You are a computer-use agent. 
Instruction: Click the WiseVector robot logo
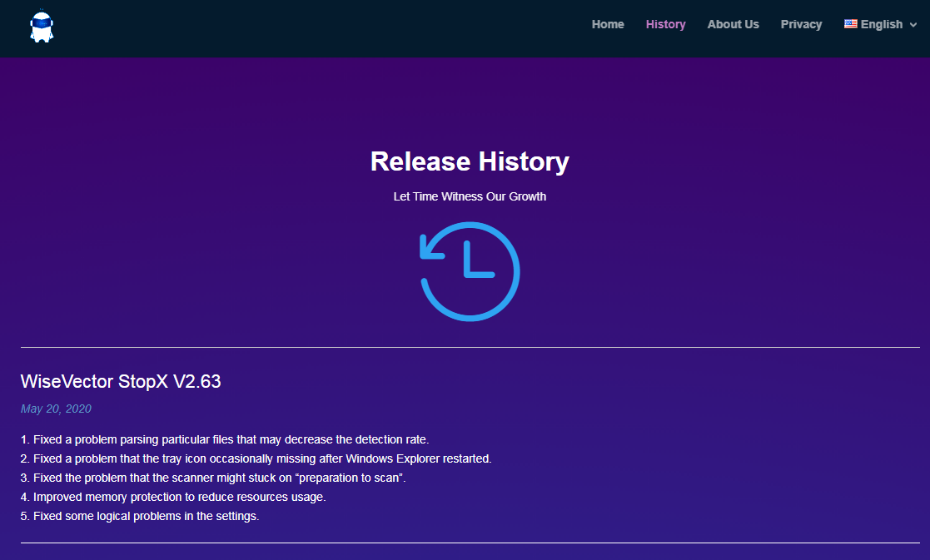pyautogui.click(x=42, y=26)
